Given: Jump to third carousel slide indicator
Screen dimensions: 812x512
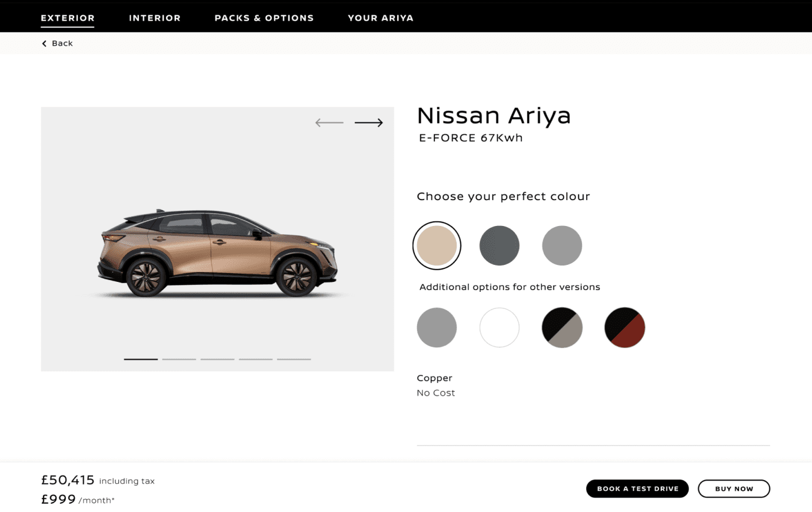Looking at the screenshot, I should pos(217,359).
